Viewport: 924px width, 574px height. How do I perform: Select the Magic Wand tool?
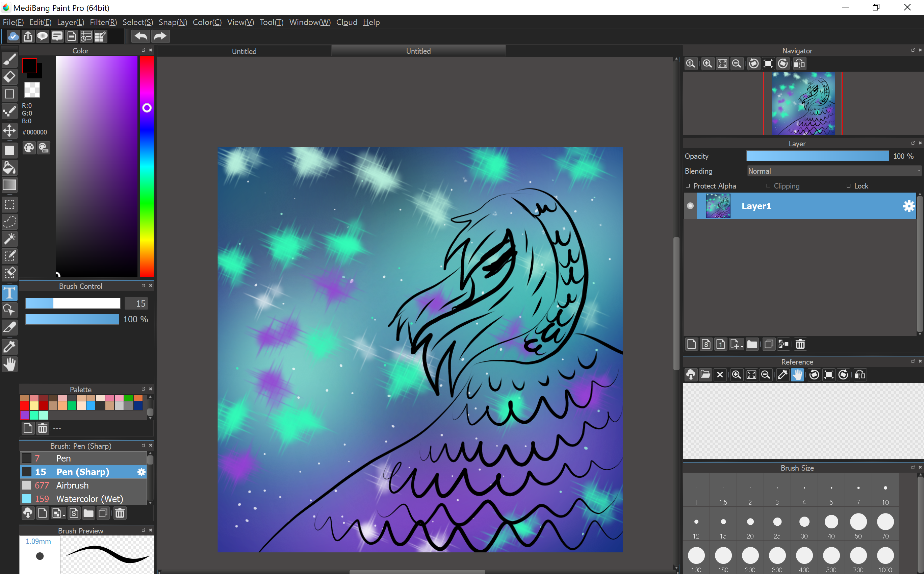(9, 239)
